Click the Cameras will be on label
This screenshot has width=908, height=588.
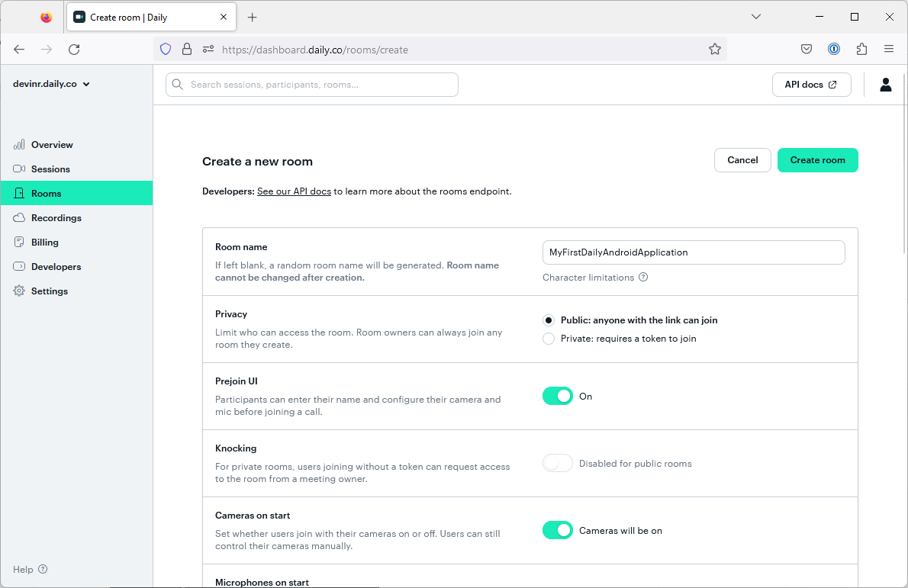620,531
